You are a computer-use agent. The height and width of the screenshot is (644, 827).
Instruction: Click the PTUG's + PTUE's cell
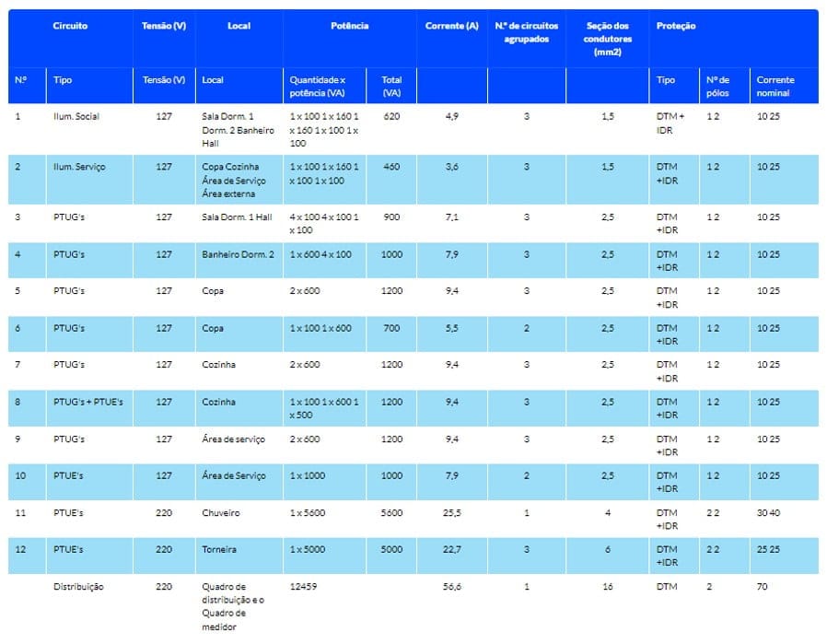point(87,402)
